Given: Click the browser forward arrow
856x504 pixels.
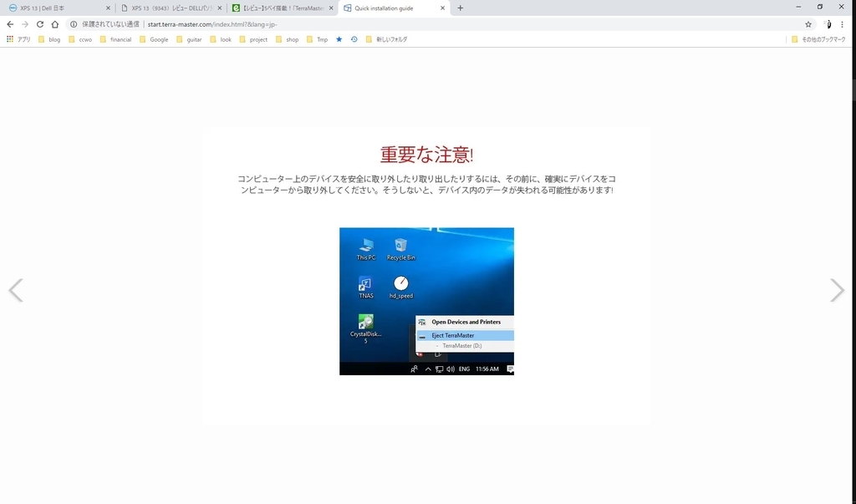Looking at the screenshot, I should (25, 24).
